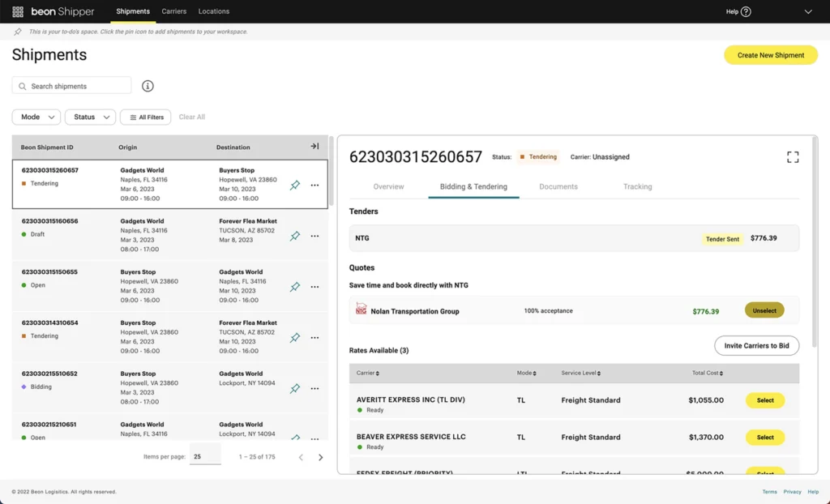Select the Averitt Express rate
This screenshot has height=504, width=830.
click(x=765, y=401)
